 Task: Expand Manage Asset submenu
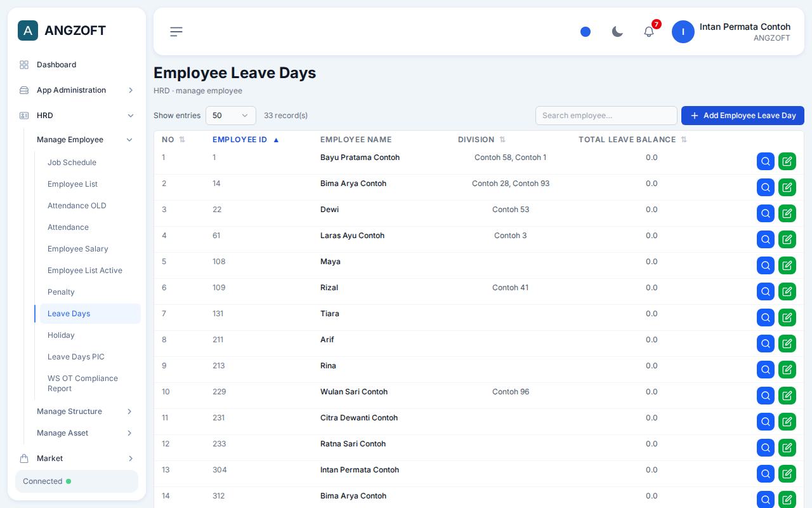85,433
